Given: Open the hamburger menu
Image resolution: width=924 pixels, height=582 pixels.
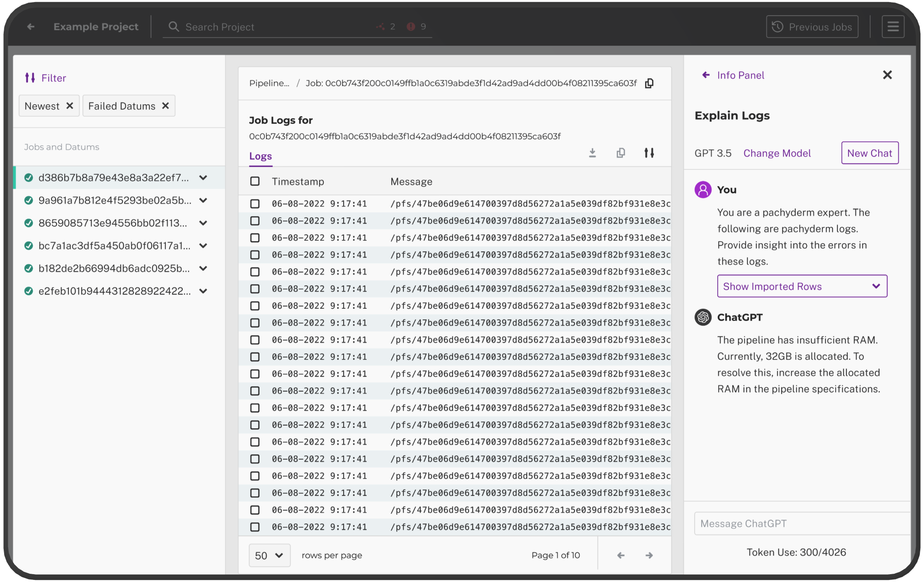Looking at the screenshot, I should tap(893, 27).
